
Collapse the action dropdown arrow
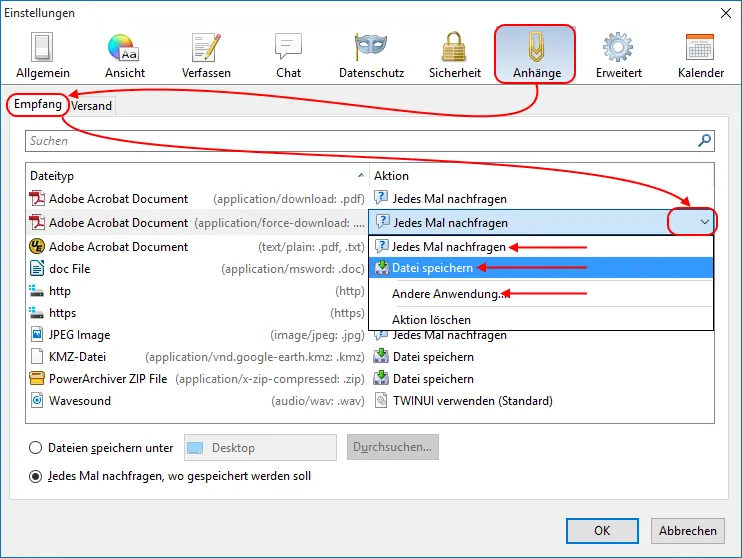click(704, 222)
